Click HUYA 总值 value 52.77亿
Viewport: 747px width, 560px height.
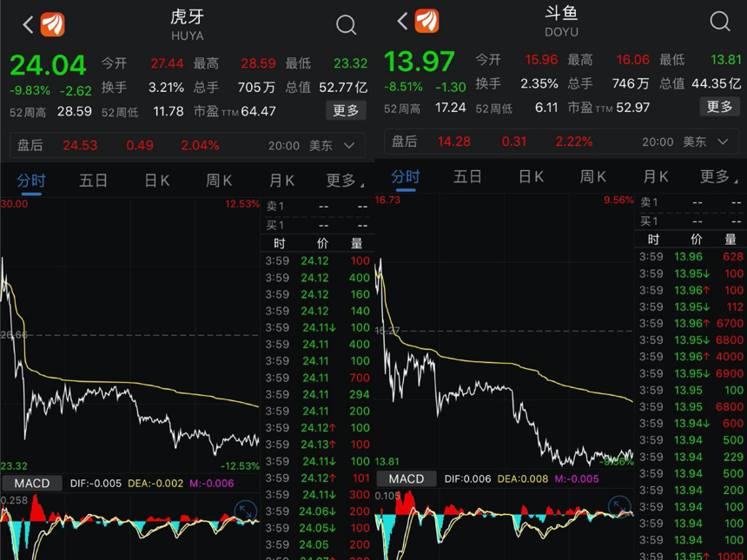pyautogui.click(x=343, y=88)
